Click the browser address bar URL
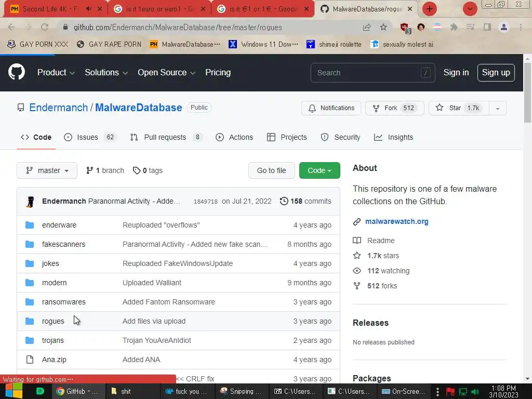Image resolution: width=532 pixels, height=399 pixels. [x=178, y=27]
